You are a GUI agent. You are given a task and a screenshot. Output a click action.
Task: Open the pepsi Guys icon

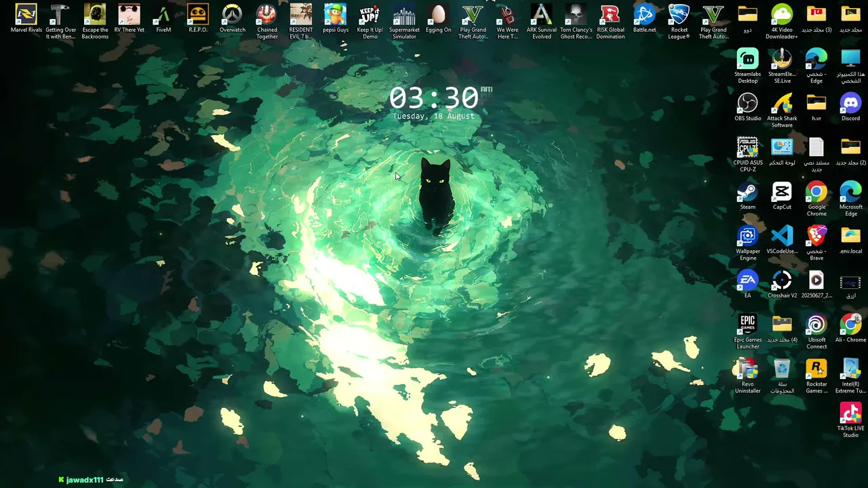(335, 19)
